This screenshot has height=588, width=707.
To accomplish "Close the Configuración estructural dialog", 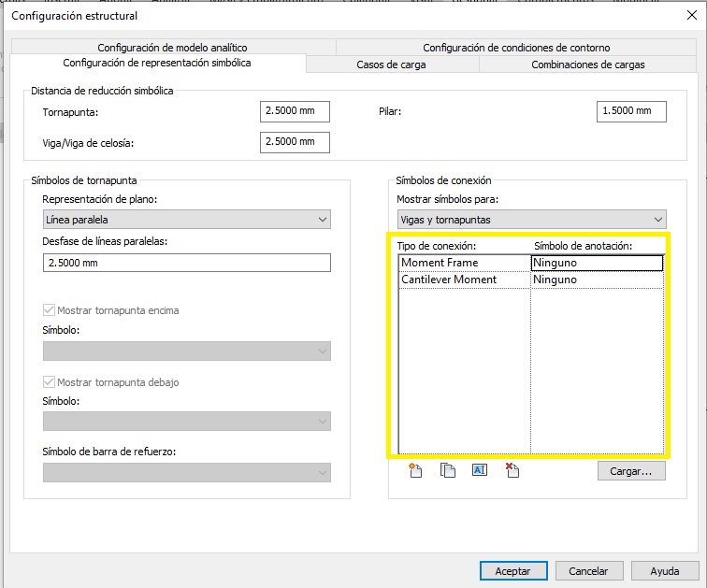I will point(689,15).
